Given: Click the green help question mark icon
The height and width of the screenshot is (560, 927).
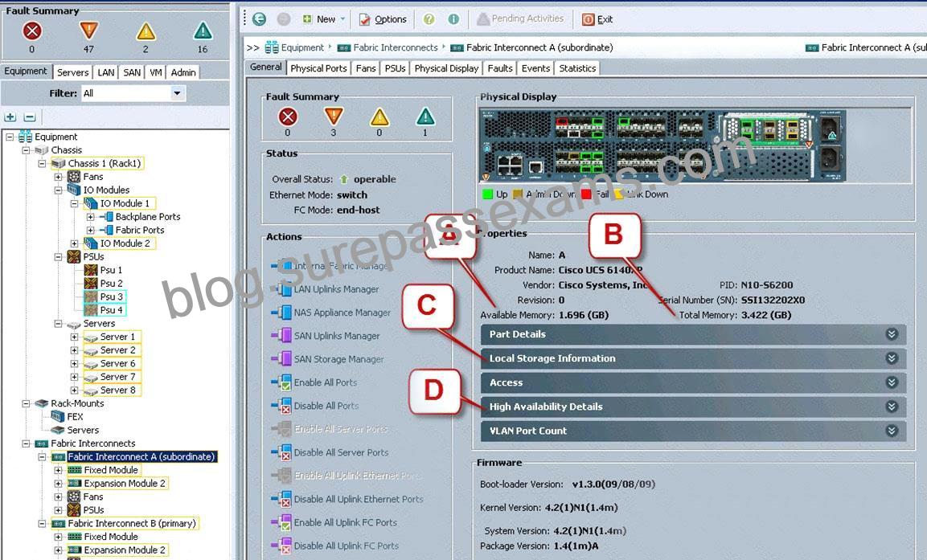Looking at the screenshot, I should click(429, 19).
